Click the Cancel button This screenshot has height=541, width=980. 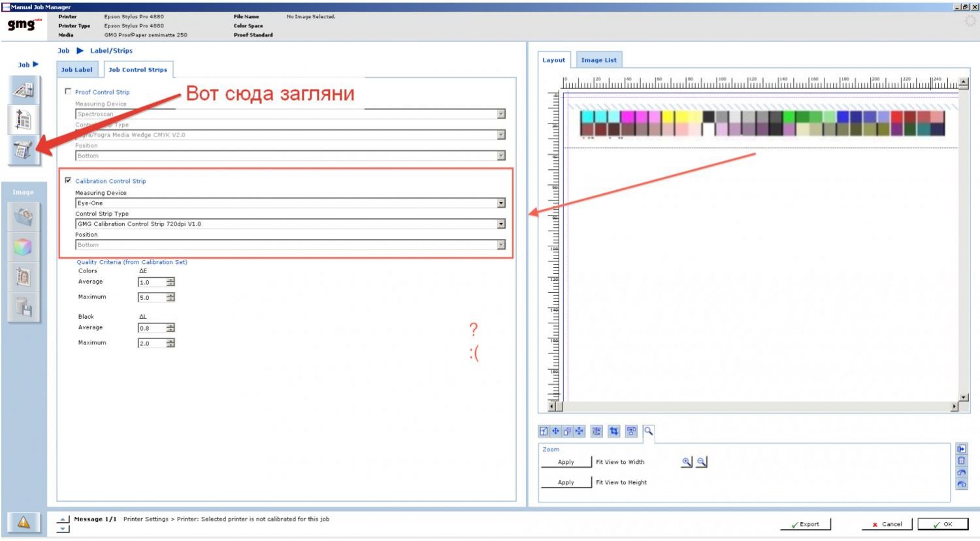pos(887,524)
